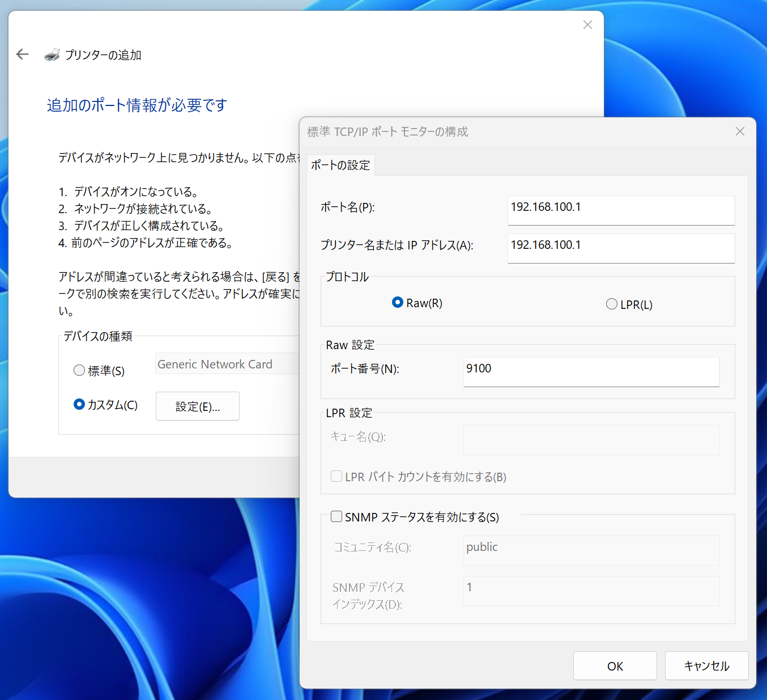767x700 pixels.
Task: Select the LPR(L) protocol radio button
Action: 611,304
